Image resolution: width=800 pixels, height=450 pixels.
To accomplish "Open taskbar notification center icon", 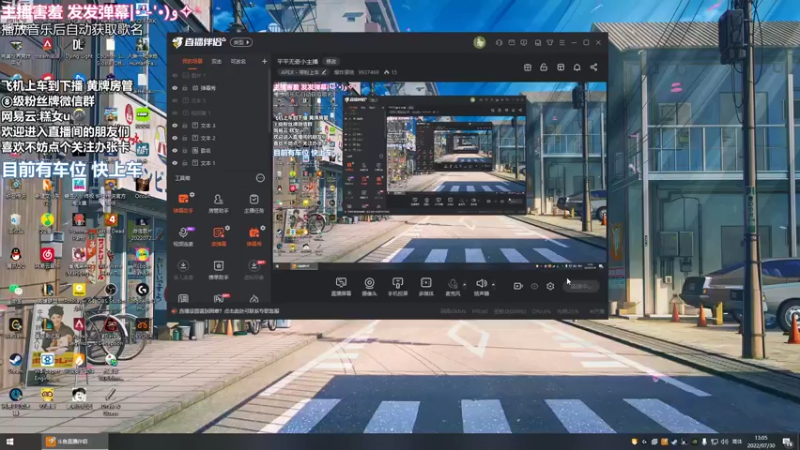I will pyautogui.click(x=788, y=442).
